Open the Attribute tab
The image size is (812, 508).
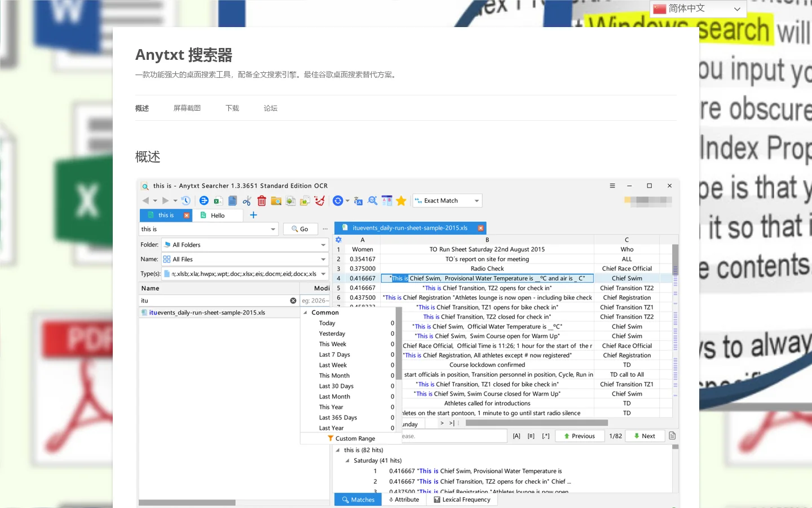point(404,500)
